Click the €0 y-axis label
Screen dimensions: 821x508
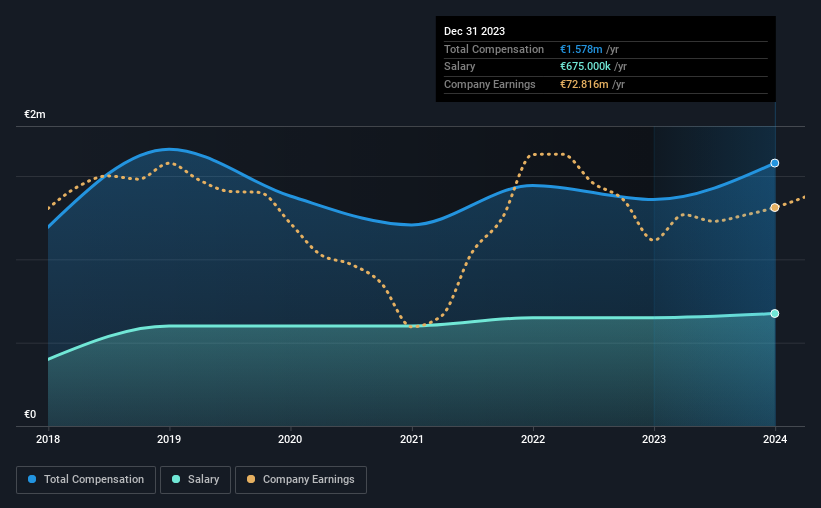tap(30, 414)
